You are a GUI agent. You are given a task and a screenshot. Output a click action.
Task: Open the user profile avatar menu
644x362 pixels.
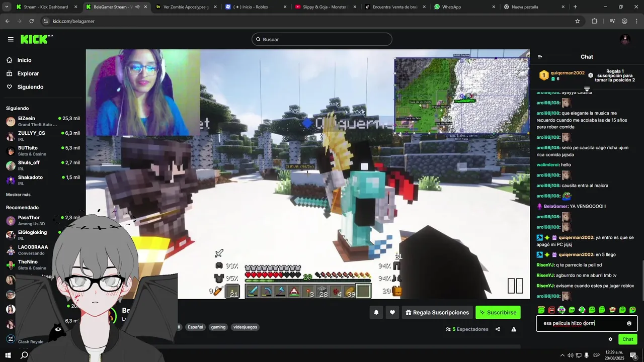click(x=625, y=39)
